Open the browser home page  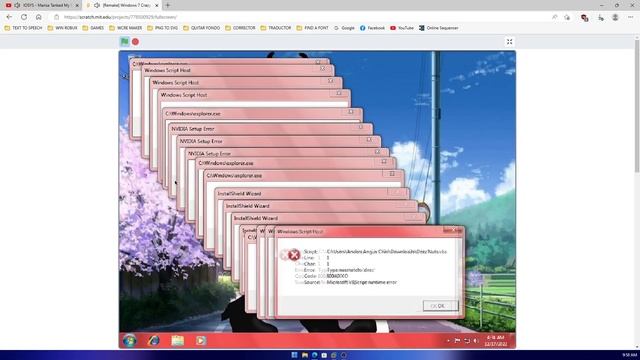(39, 17)
